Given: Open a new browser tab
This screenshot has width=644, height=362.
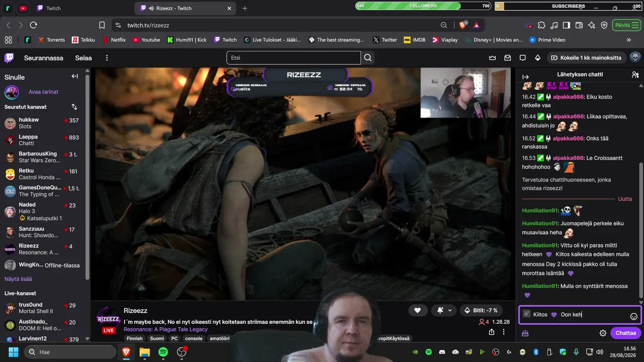Looking at the screenshot, I should click(245, 8).
